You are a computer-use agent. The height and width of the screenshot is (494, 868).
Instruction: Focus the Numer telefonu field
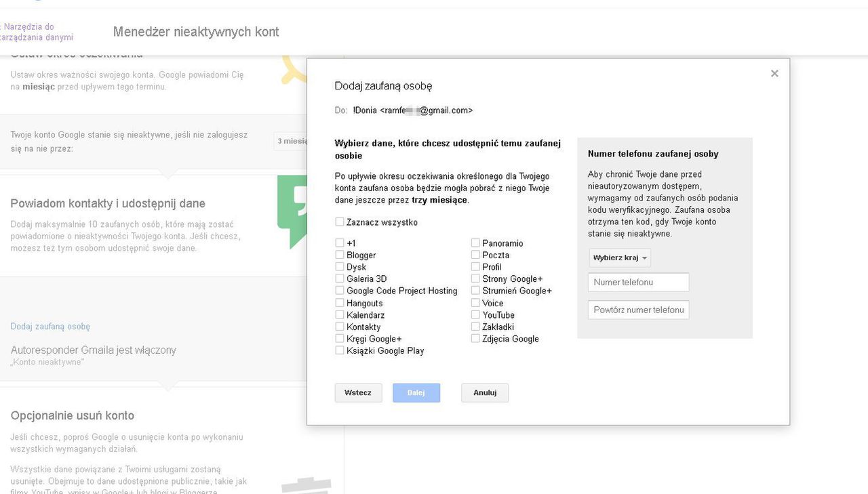point(639,282)
